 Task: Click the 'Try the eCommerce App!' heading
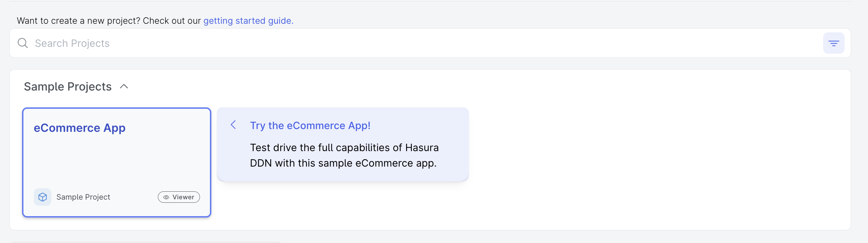pyautogui.click(x=310, y=126)
